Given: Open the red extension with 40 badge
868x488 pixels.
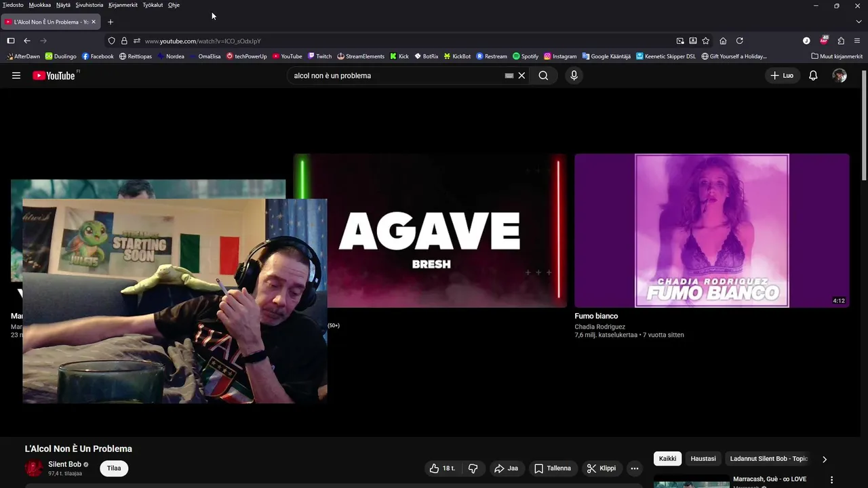Looking at the screenshot, I should tap(824, 40).
